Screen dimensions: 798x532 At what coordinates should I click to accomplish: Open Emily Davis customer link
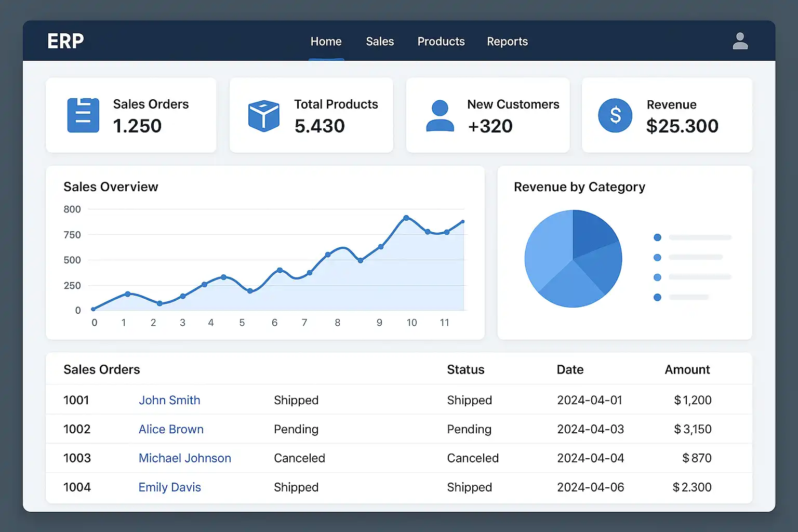pyautogui.click(x=169, y=487)
